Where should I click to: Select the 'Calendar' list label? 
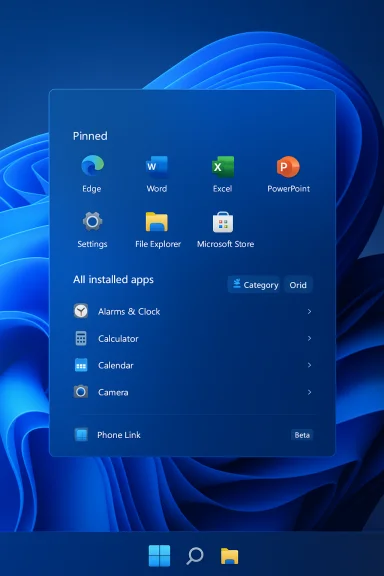pyautogui.click(x=116, y=366)
